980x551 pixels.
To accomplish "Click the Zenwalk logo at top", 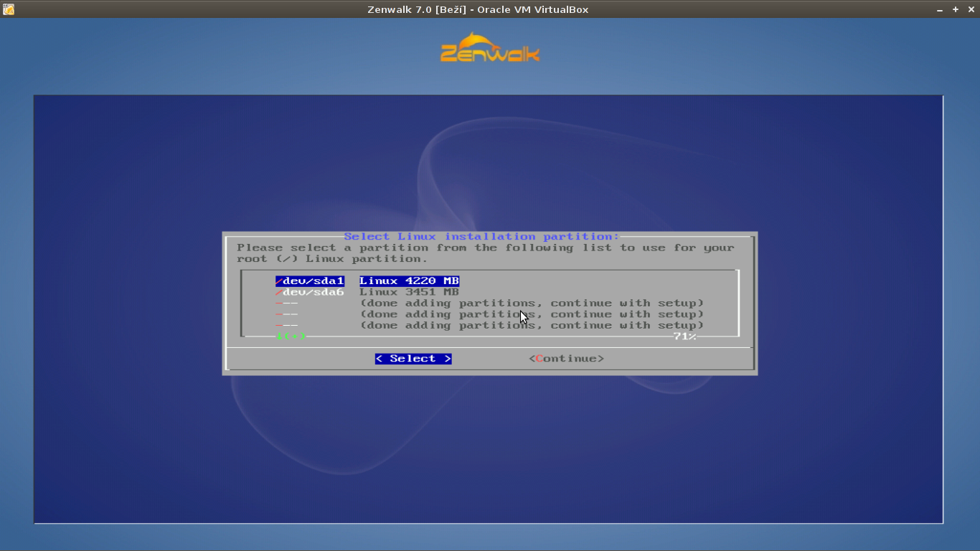I will click(x=490, y=47).
